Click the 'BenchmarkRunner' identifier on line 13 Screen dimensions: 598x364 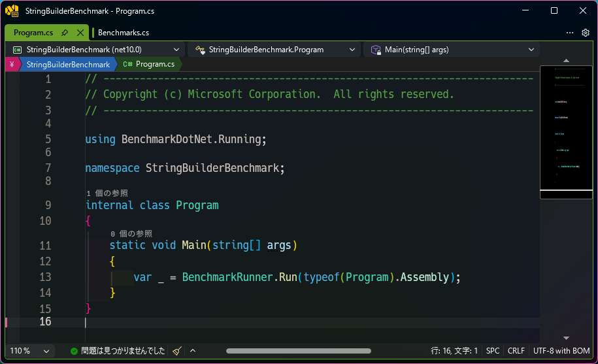pos(227,277)
